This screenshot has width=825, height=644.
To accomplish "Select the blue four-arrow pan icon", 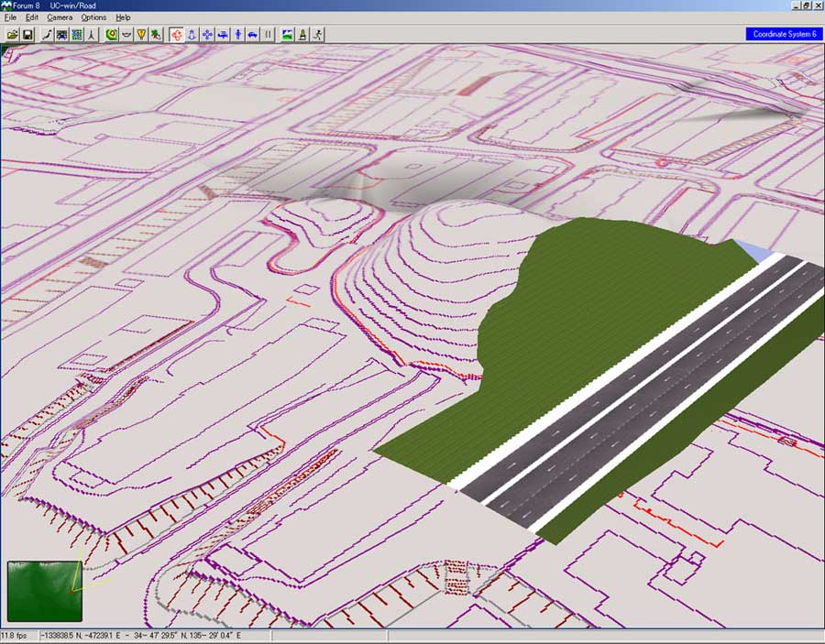I will [x=207, y=35].
